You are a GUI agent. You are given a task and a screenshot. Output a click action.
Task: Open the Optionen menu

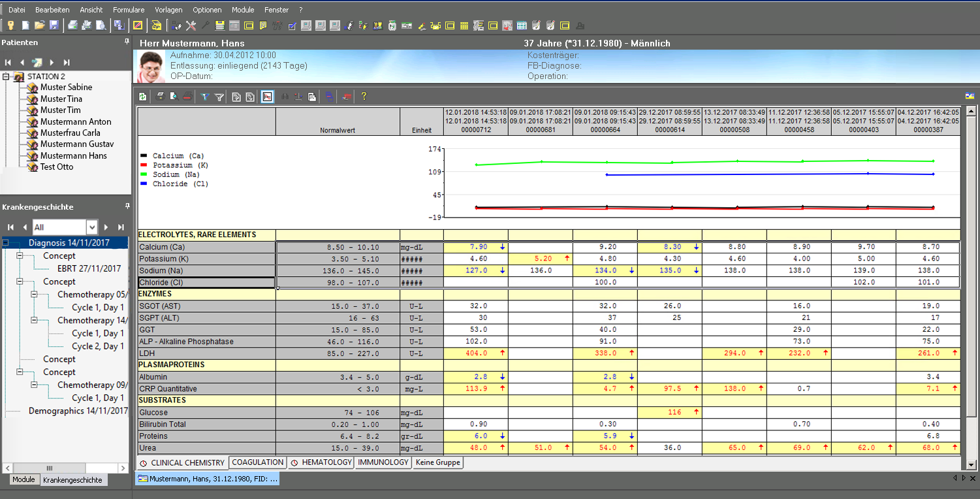[x=207, y=10]
